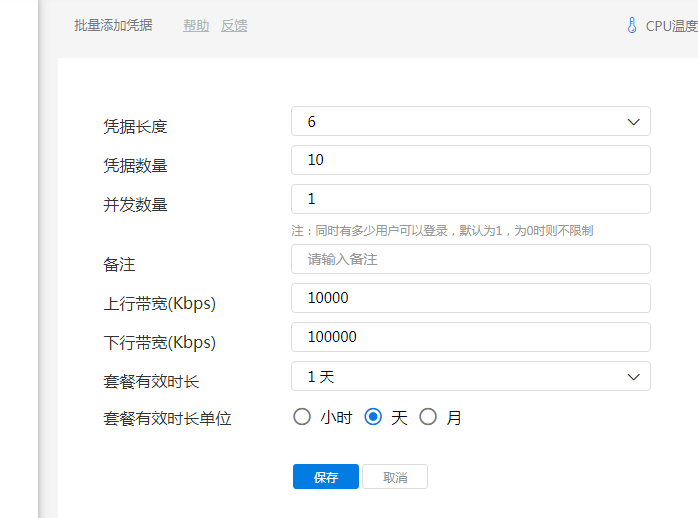Click the 并发数量 input field

[x=470, y=199]
